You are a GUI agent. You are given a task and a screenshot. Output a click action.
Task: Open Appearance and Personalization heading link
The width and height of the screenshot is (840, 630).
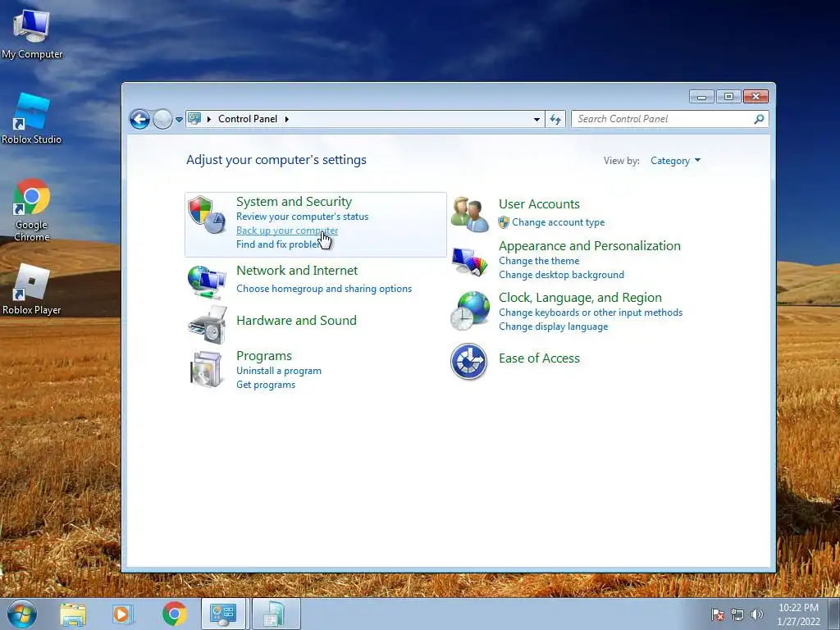point(589,246)
